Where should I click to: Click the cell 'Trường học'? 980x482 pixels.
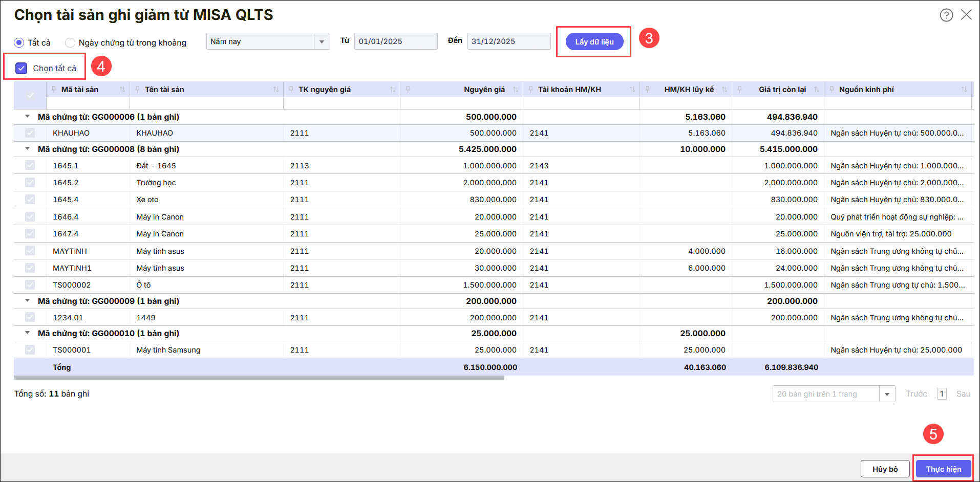coord(156,183)
